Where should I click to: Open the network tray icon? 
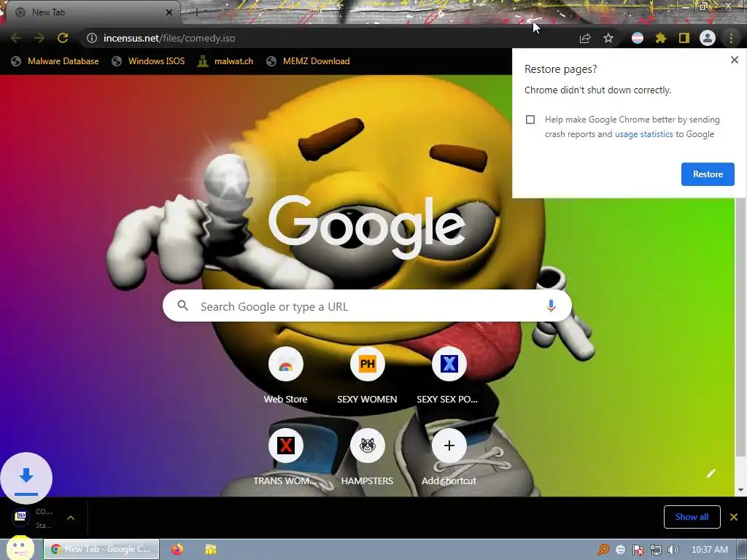656,550
